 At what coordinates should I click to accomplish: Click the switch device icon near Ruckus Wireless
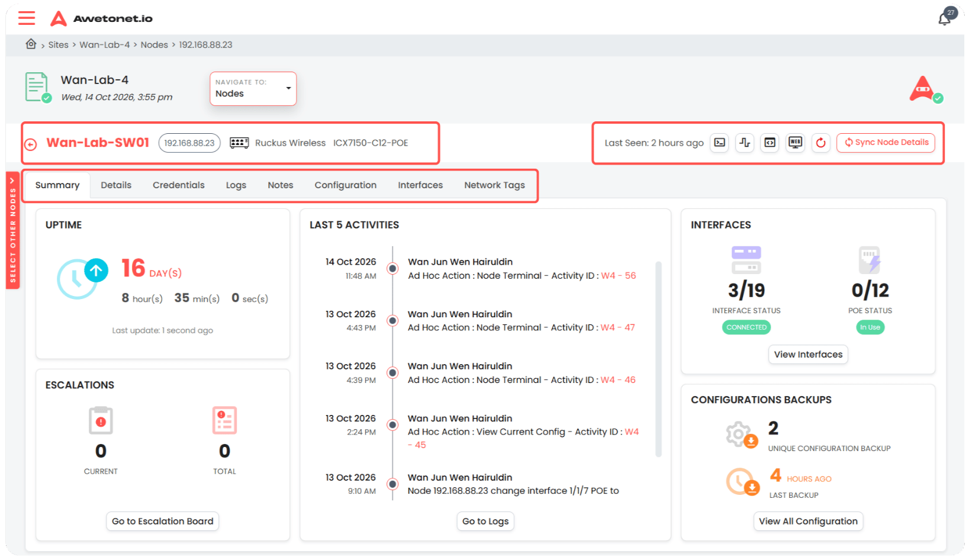[x=239, y=143]
